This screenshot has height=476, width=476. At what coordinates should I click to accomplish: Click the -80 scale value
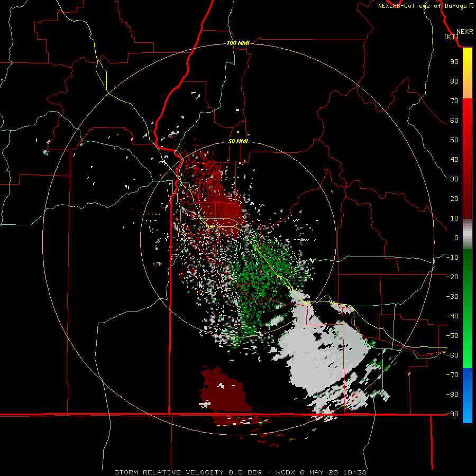pos(452,395)
